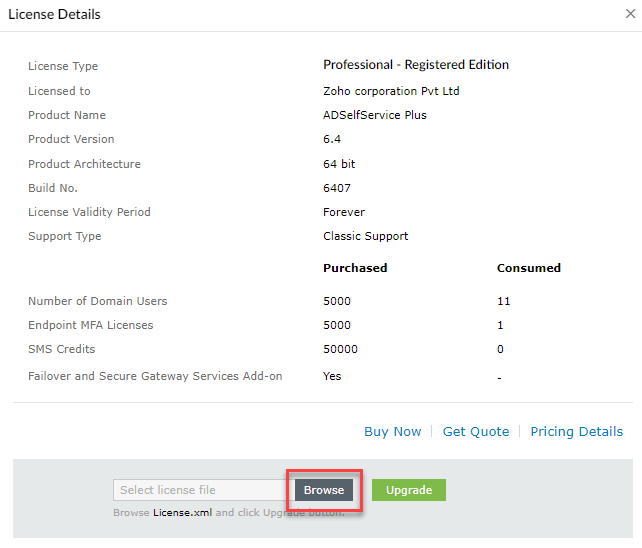This screenshot has width=642, height=548.
Task: Click the Build No. value 6407
Action: [x=337, y=188]
